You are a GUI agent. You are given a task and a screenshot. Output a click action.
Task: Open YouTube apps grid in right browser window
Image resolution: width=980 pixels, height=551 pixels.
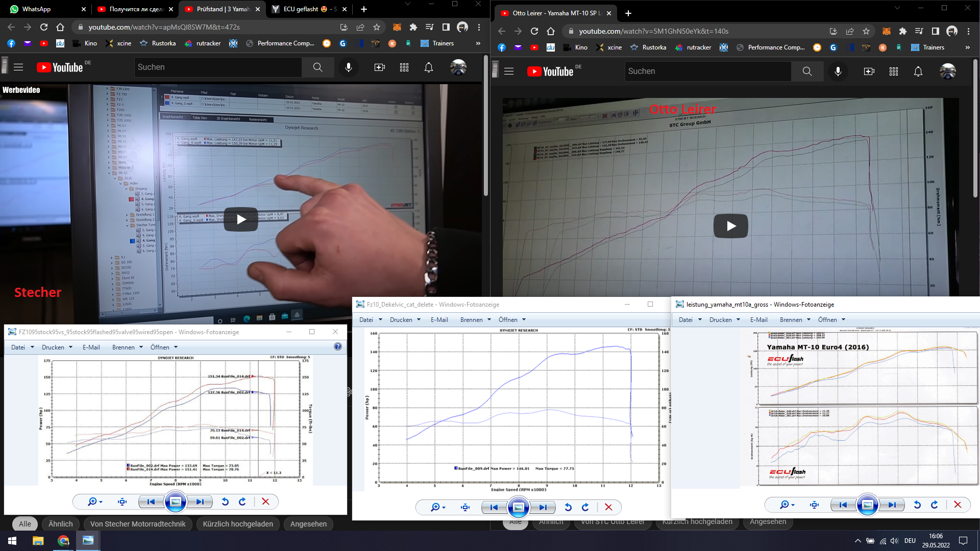click(x=893, y=71)
